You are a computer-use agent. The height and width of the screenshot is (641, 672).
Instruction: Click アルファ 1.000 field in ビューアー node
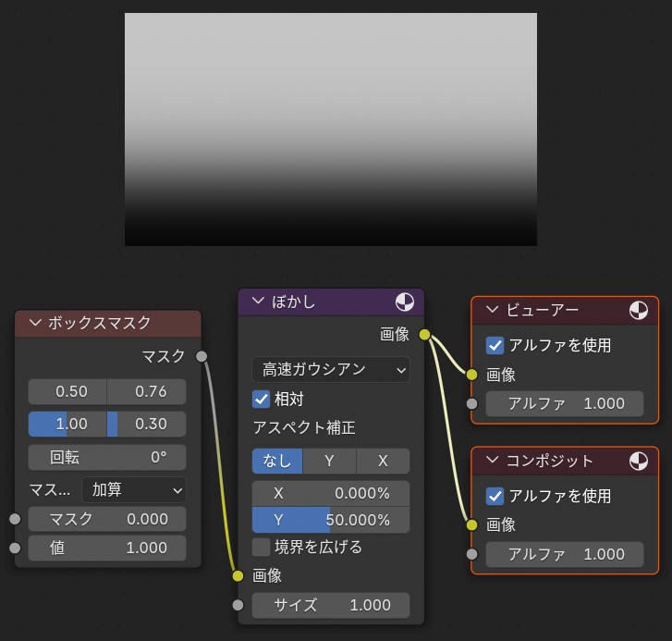[x=565, y=403]
